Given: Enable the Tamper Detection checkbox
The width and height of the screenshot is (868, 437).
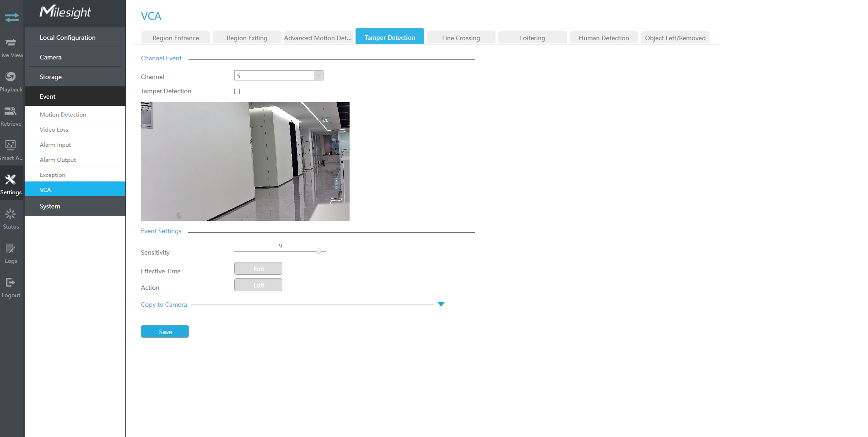Looking at the screenshot, I should coord(237,91).
